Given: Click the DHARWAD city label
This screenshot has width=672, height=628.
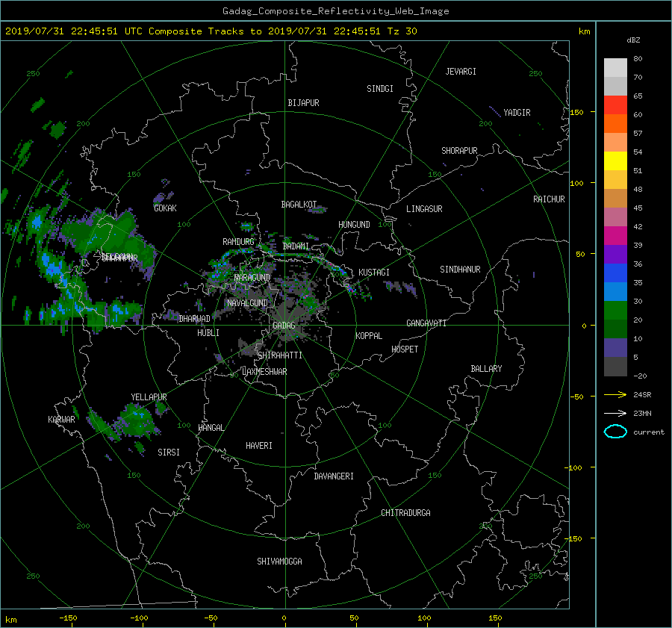Looking at the screenshot, I should click(195, 319).
